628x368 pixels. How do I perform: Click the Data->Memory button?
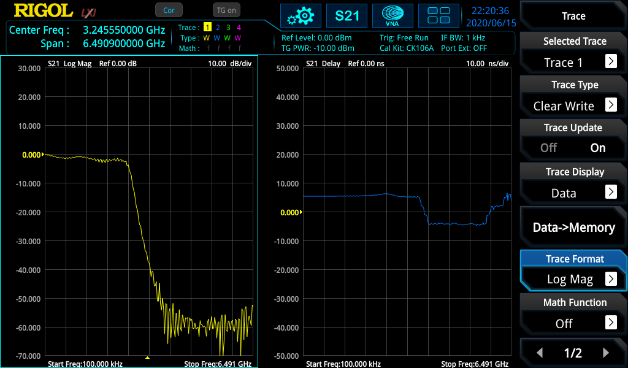pos(573,227)
